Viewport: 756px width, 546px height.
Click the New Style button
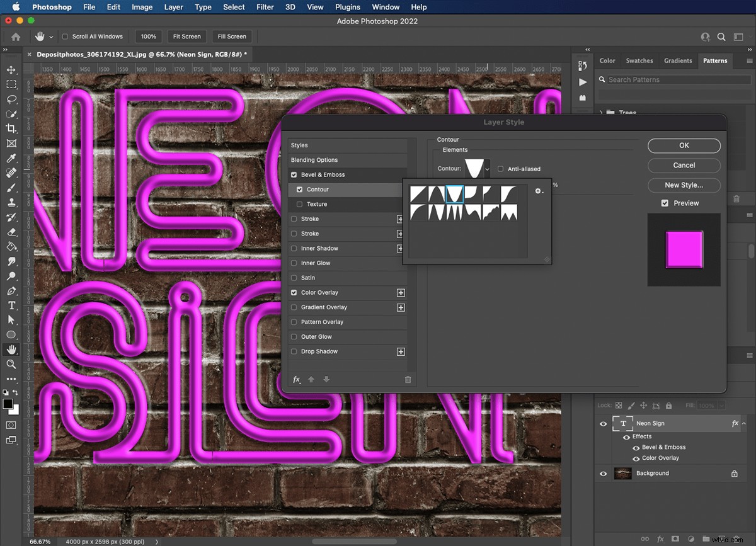click(684, 185)
